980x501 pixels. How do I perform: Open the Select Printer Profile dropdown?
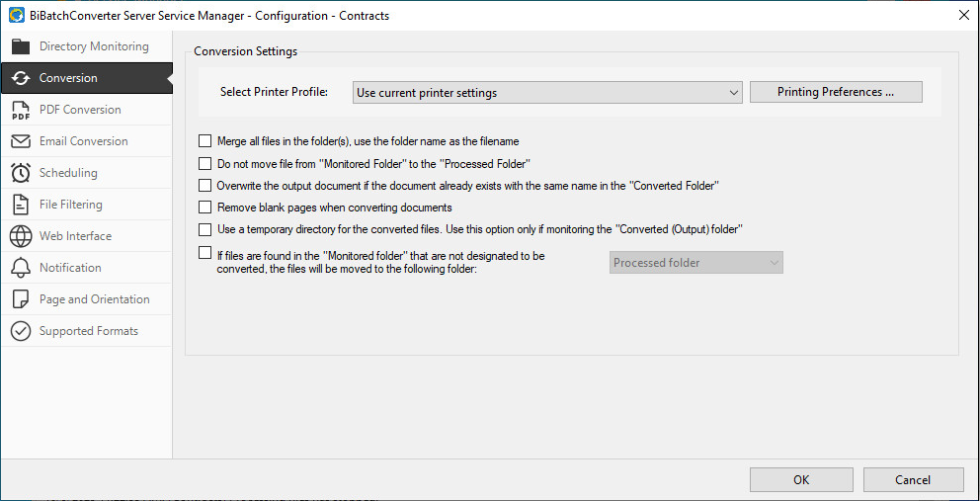(547, 93)
